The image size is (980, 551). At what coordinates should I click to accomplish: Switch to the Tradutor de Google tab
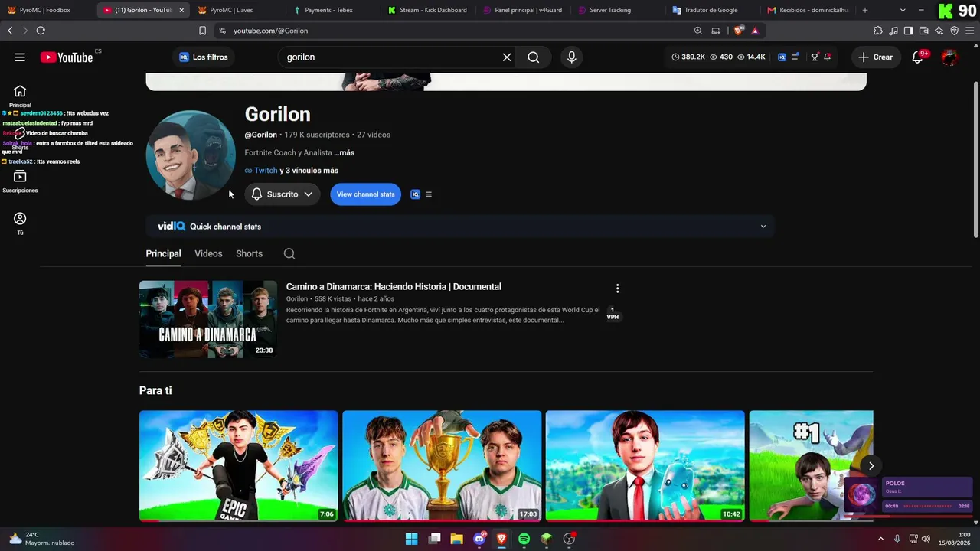point(712,10)
